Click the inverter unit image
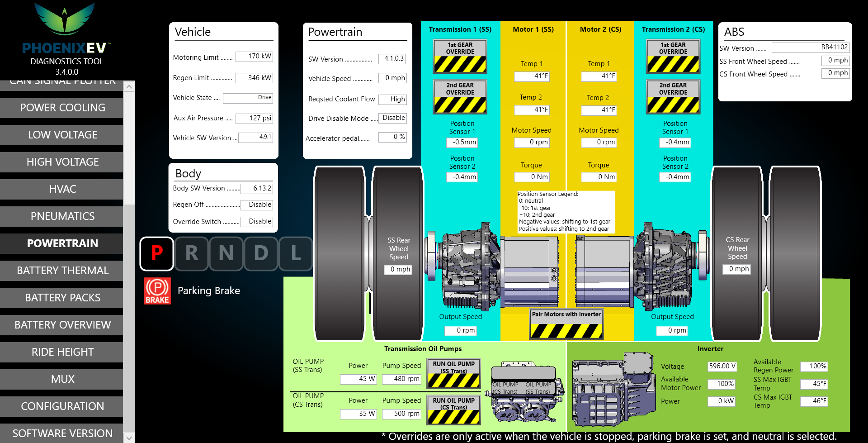This screenshot has width=868, height=443. tap(613, 389)
